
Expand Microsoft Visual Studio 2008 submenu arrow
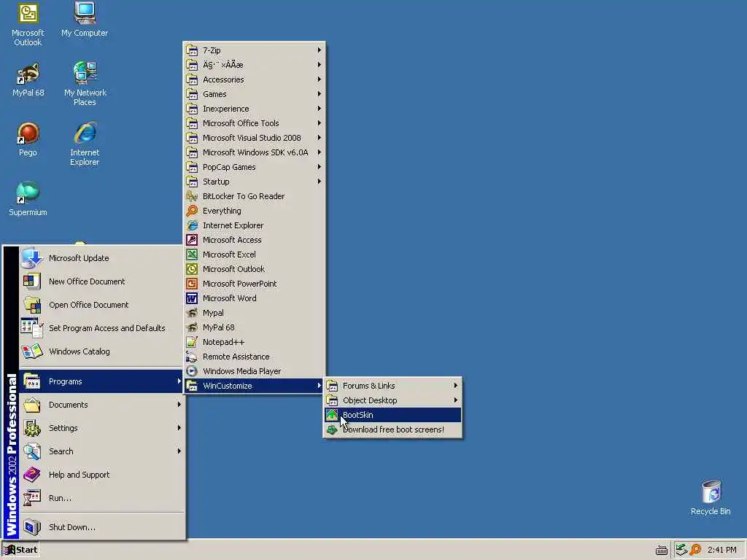[x=320, y=138]
